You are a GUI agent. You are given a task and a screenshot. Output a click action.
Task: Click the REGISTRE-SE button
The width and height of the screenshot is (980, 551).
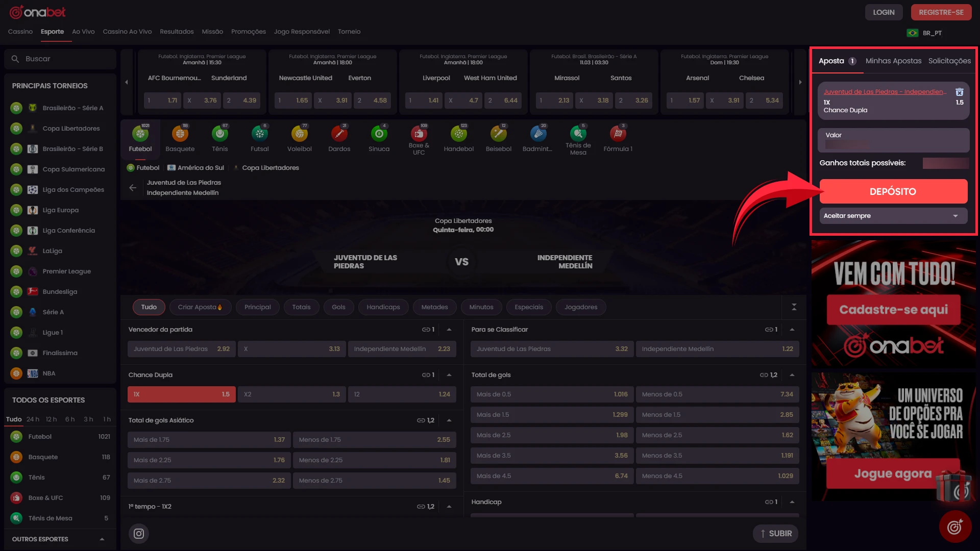click(941, 12)
